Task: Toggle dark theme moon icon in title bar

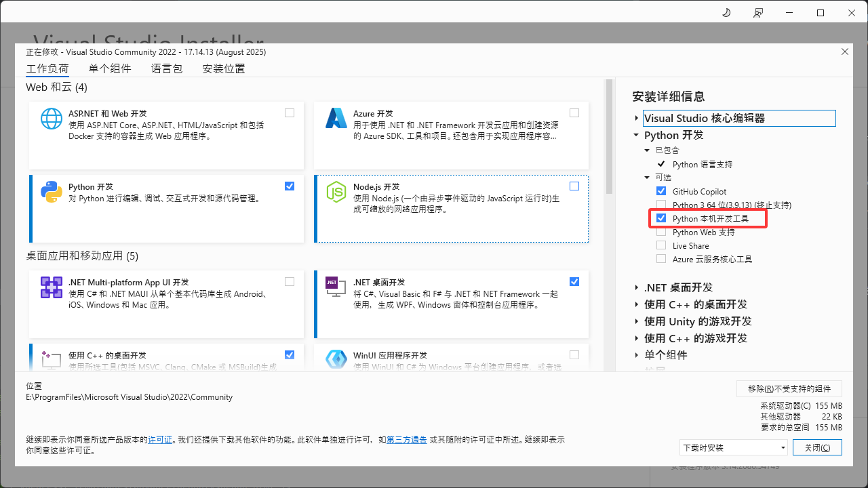Action: (726, 13)
